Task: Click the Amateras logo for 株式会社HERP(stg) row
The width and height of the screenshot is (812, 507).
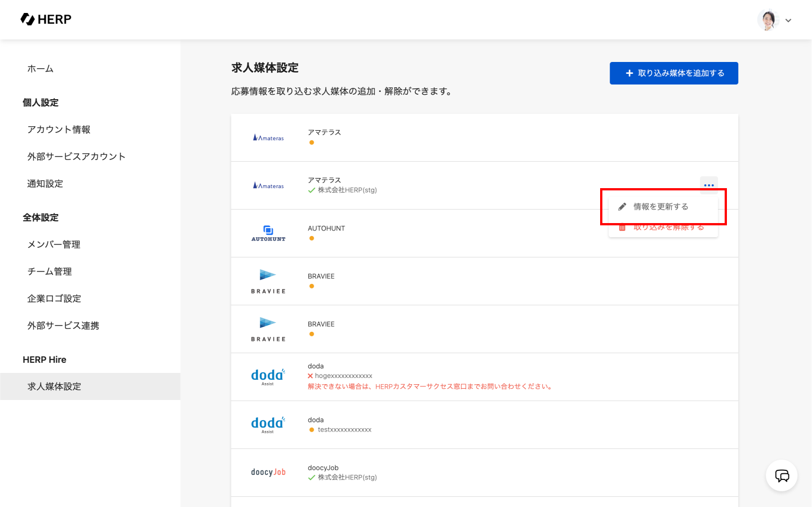Action: coord(268,185)
